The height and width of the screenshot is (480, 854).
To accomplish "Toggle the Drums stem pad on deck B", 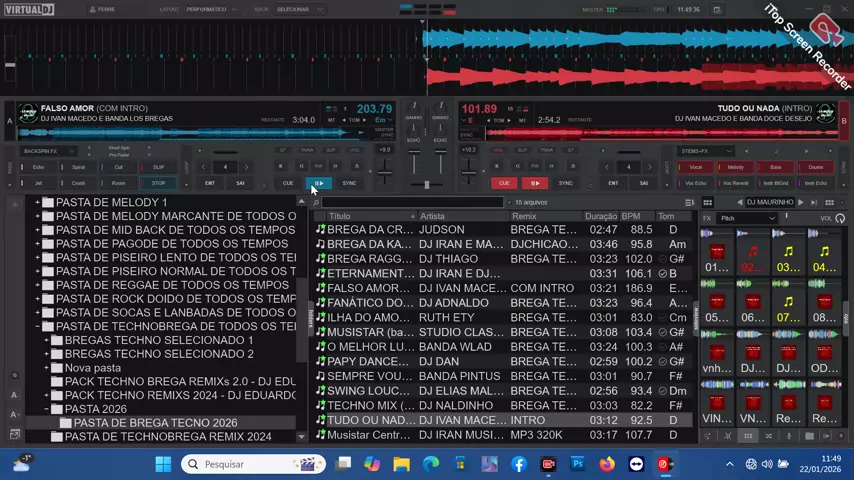I will (x=816, y=167).
